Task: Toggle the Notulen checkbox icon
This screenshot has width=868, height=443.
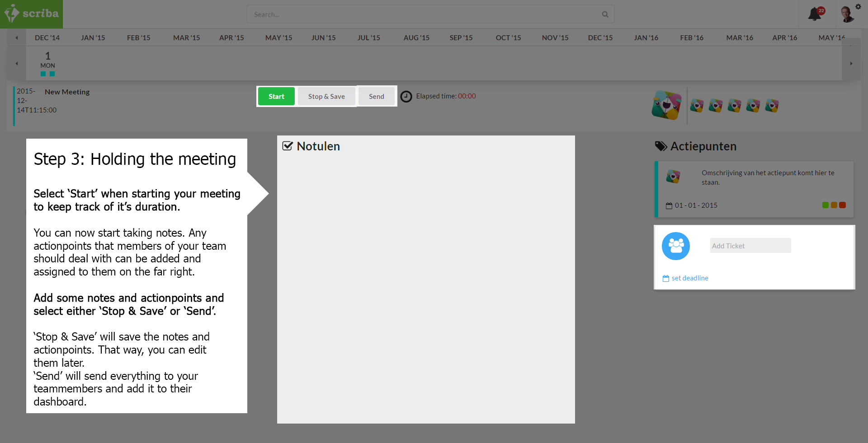Action: (287, 146)
